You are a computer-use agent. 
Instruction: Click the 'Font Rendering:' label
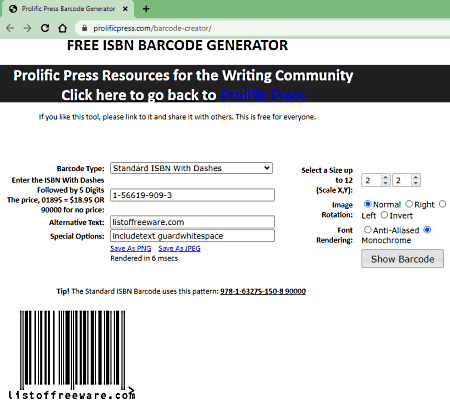click(334, 235)
